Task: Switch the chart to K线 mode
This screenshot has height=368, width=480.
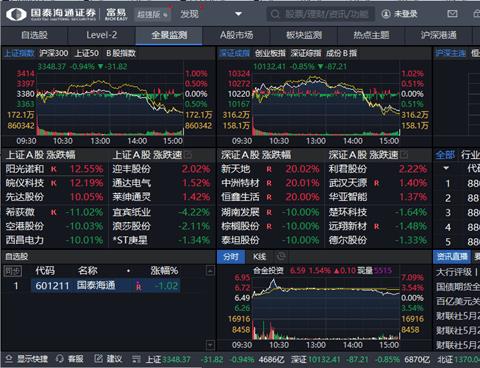Action: 259,257
